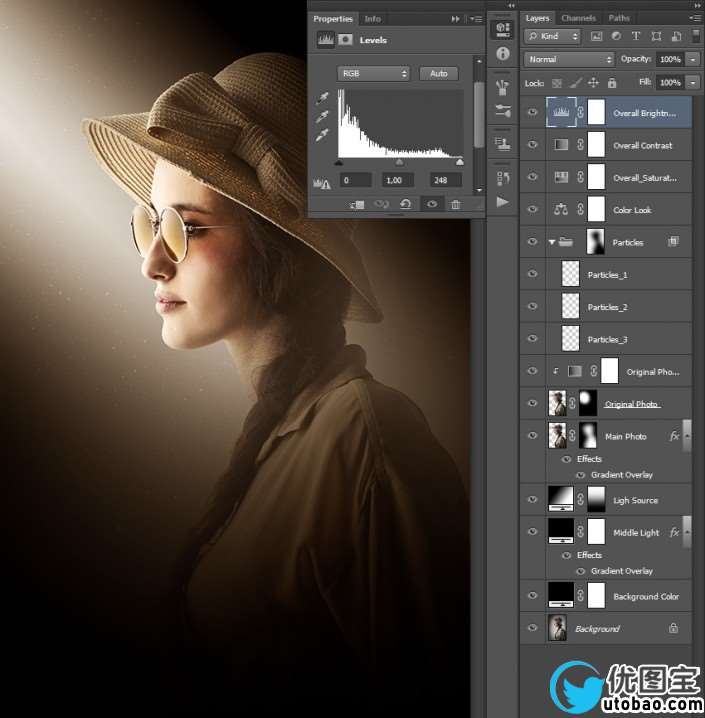Screen dimensions: 705x718
Task: Click the view previous state icon
Action: point(381,205)
